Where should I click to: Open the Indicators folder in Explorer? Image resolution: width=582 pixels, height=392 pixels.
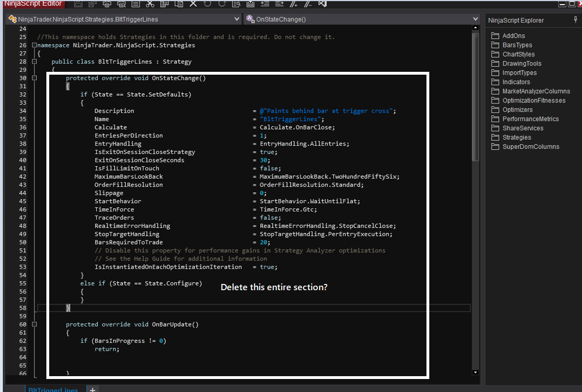516,82
